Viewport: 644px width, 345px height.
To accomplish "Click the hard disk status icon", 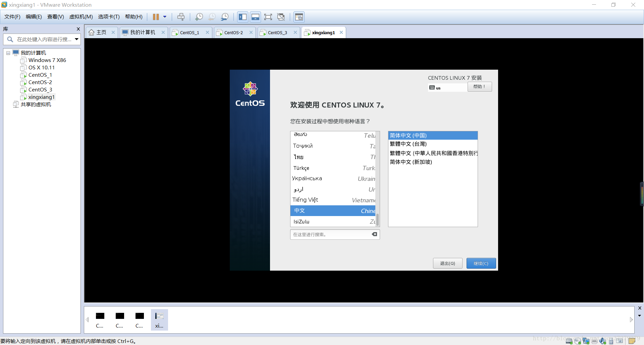I will coord(569,341).
